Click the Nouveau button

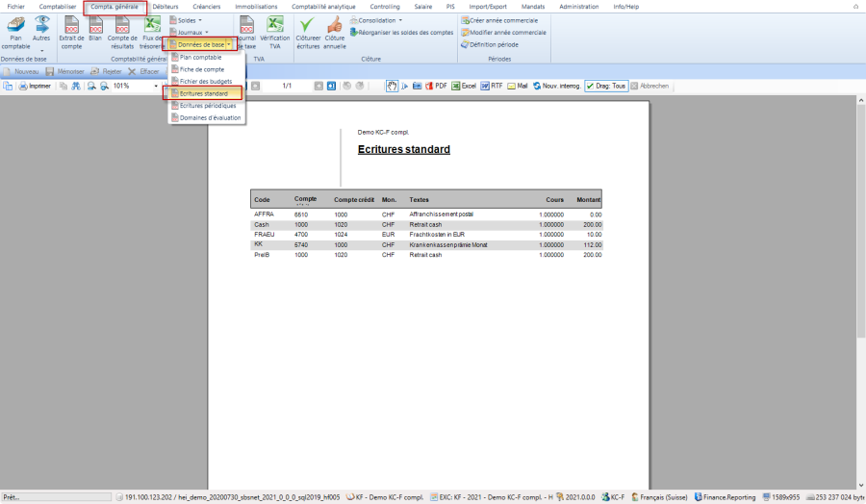click(21, 72)
